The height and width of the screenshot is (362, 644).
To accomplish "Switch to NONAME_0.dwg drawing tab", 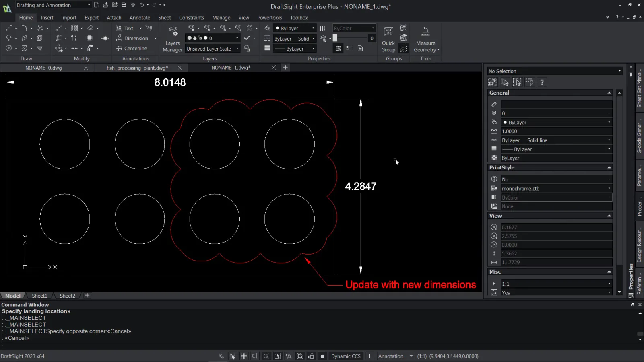I will click(43, 68).
